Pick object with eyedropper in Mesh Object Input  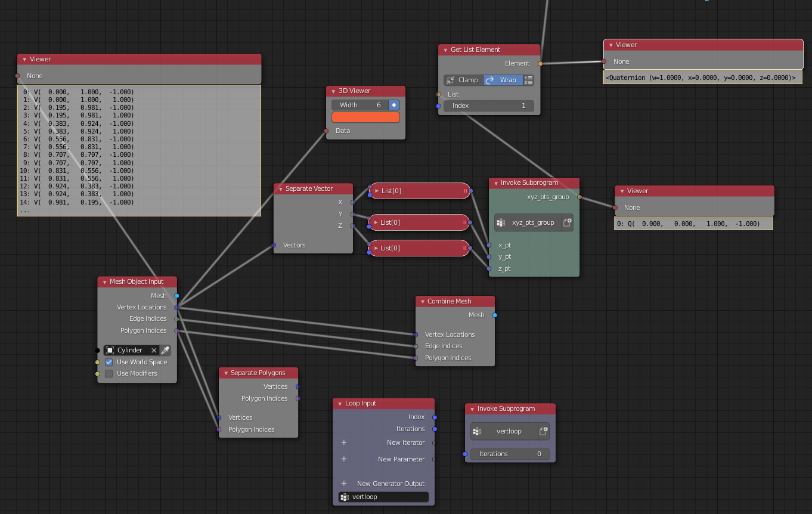[x=165, y=350]
